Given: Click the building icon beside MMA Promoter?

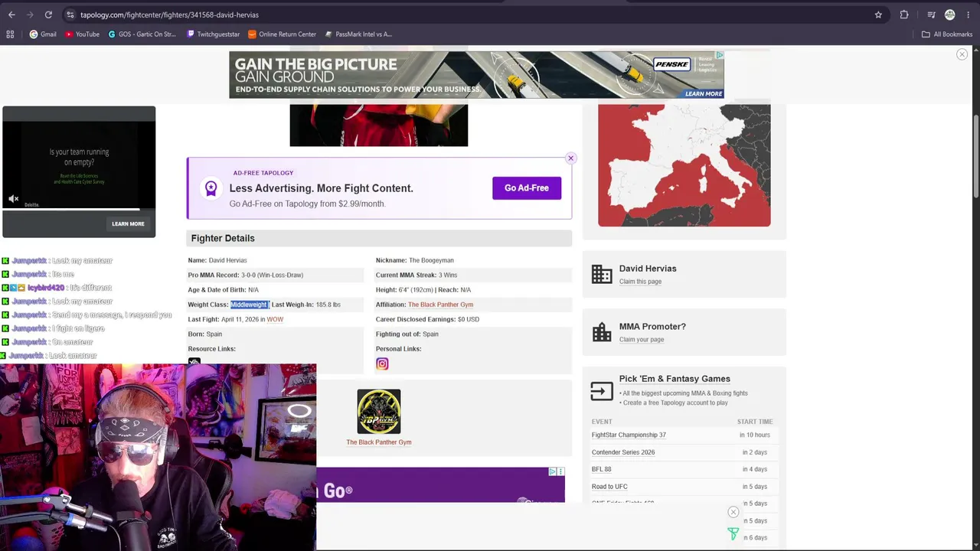Looking at the screenshot, I should (602, 332).
